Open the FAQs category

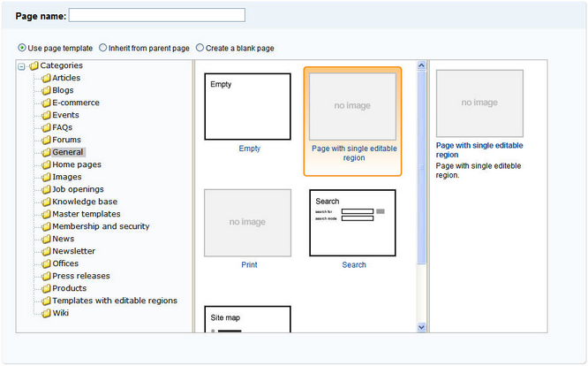(63, 127)
